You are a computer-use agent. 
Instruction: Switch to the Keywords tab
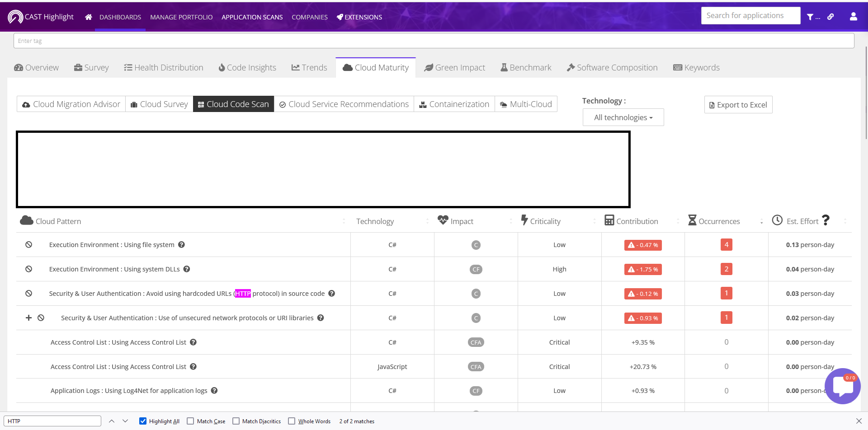697,68
